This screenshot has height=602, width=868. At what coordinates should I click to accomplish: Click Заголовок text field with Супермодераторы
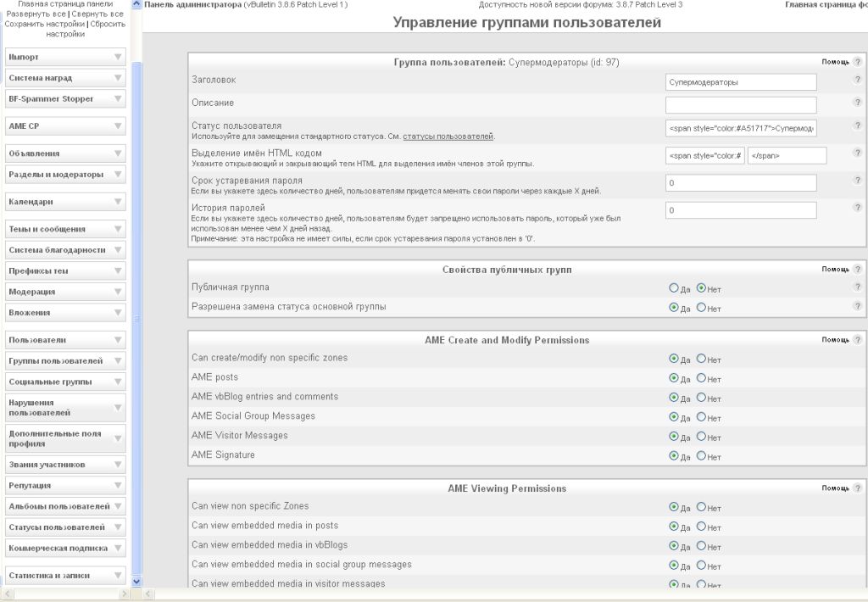pyautogui.click(x=741, y=82)
